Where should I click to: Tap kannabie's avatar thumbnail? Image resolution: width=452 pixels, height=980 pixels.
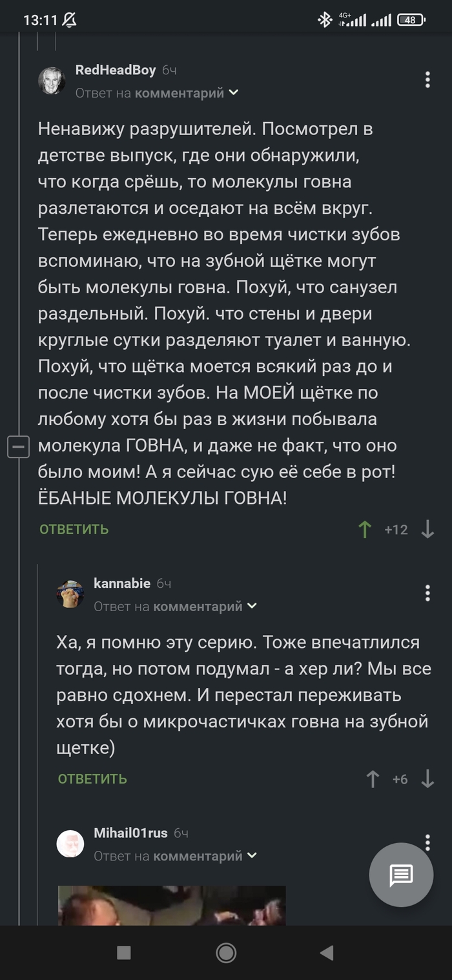pyautogui.click(x=72, y=594)
